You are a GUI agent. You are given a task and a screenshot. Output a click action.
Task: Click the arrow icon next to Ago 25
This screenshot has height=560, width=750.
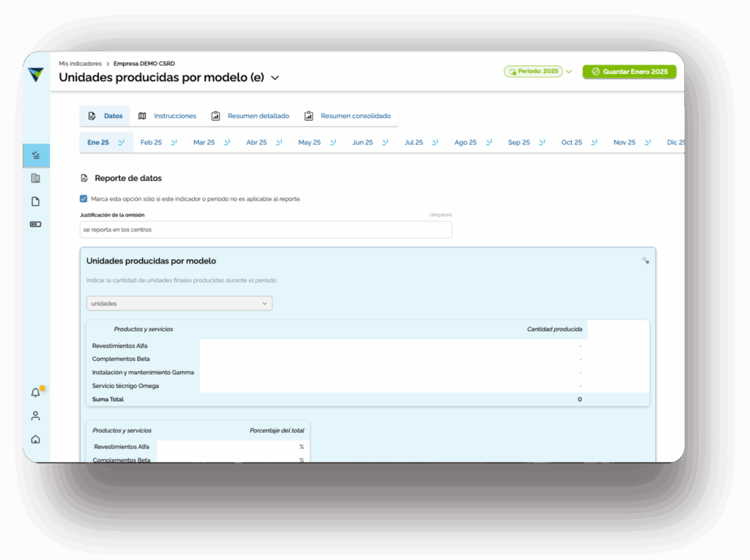point(489,143)
